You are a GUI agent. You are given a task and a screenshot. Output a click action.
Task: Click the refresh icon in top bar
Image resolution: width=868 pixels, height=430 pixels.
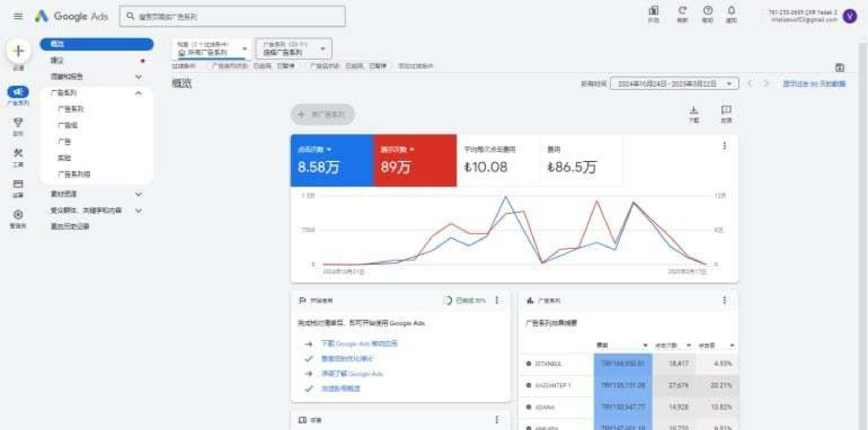click(x=682, y=11)
